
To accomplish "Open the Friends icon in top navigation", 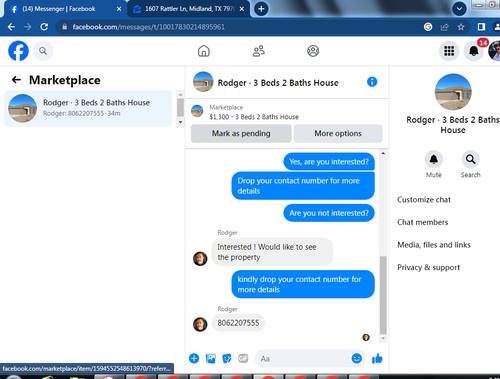I will 259,51.
